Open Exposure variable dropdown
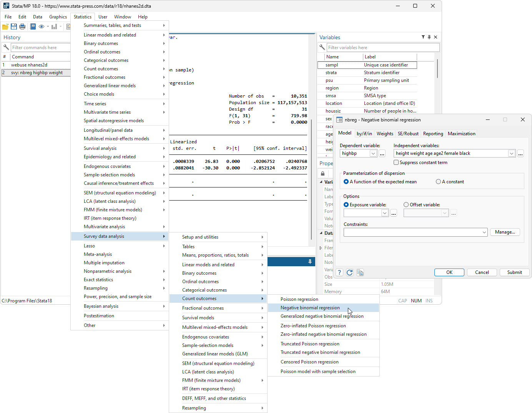 point(384,213)
